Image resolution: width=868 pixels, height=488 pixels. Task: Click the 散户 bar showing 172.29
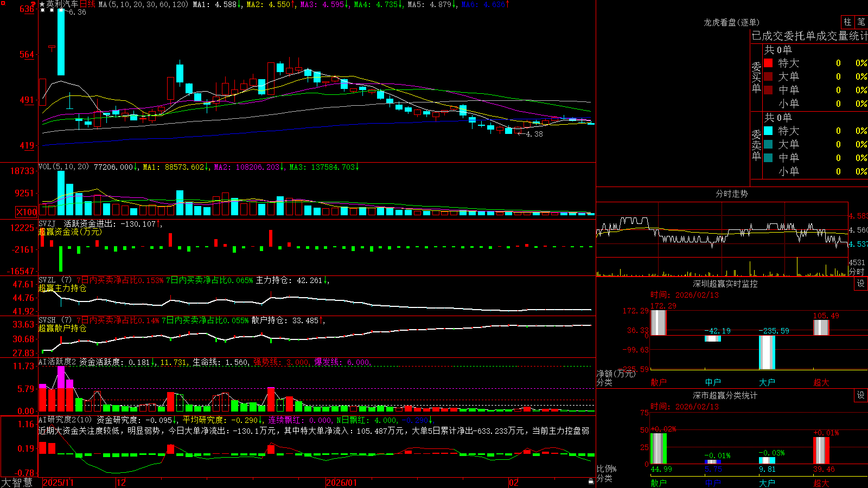[658, 323]
